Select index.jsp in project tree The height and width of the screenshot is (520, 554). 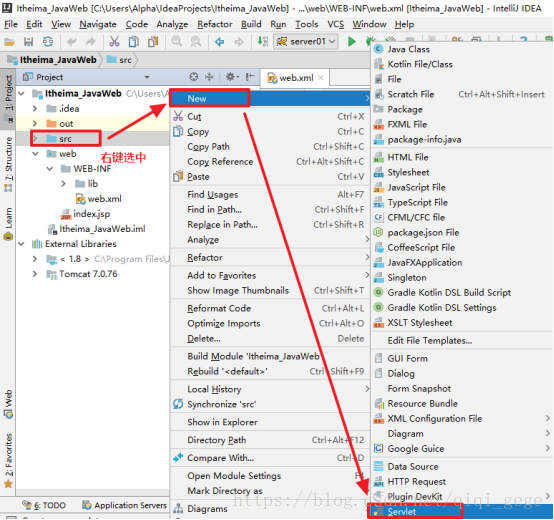click(92, 214)
